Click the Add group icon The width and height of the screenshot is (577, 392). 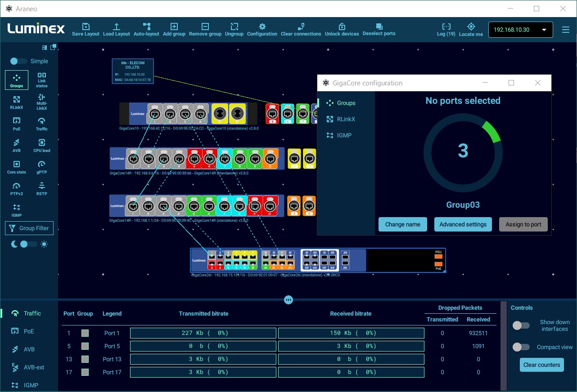174,30
